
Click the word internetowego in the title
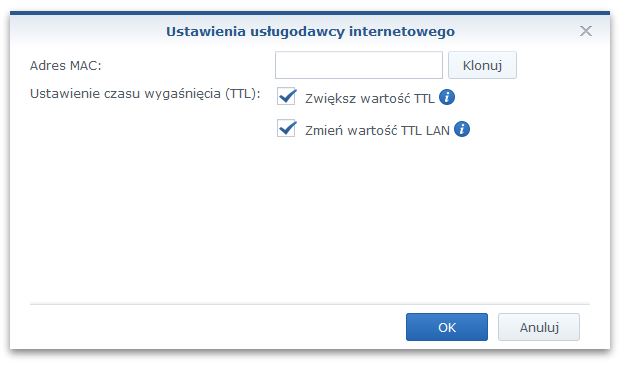pos(402,31)
